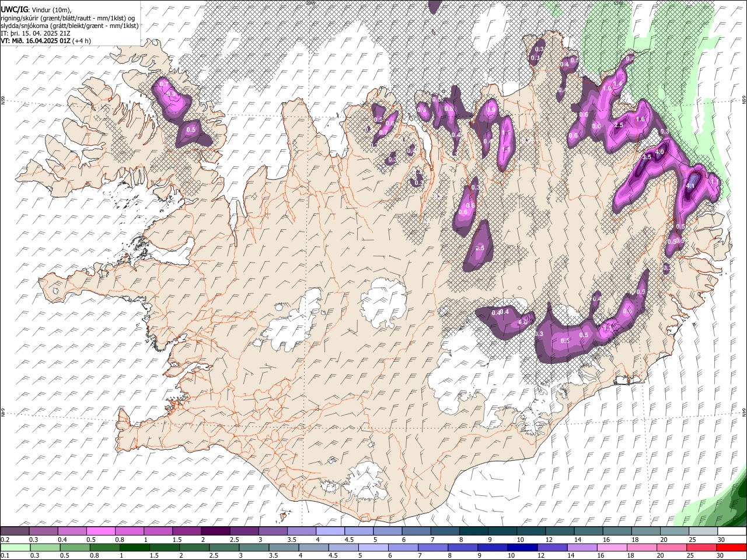Select the lower green swatch between 0.5 and 0.8
This screenshot has height=560, width=747.
(75, 547)
